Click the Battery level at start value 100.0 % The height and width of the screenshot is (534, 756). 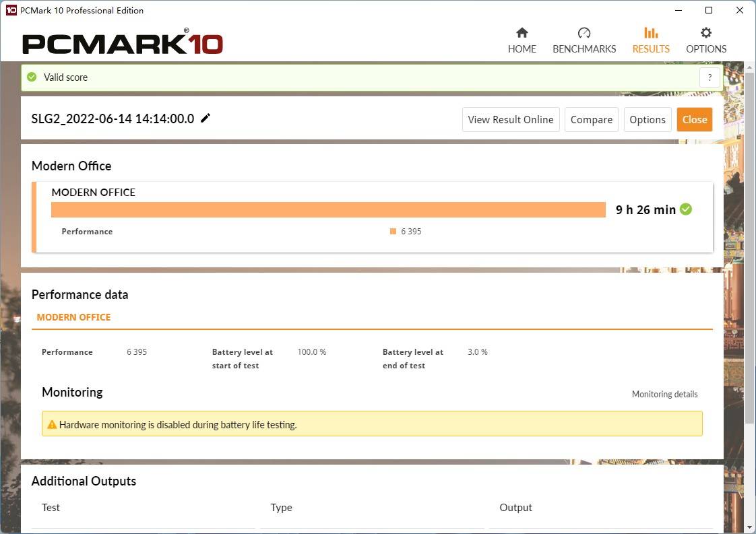coord(311,352)
